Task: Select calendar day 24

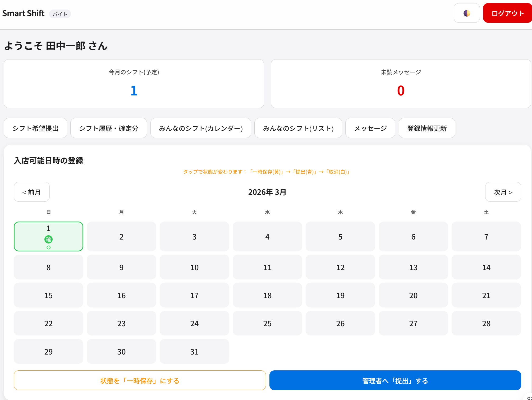Action: pos(194,323)
